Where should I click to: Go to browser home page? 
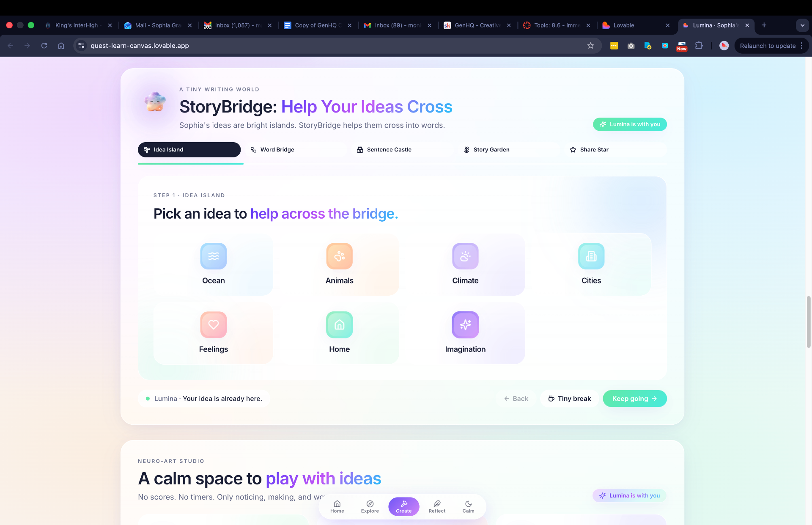pyautogui.click(x=61, y=46)
